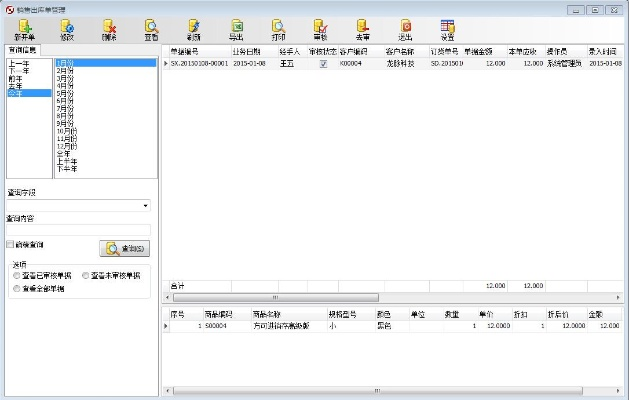Click the 刷新 (Refresh) toolbar icon
This screenshot has height=400, width=629.
point(193,29)
